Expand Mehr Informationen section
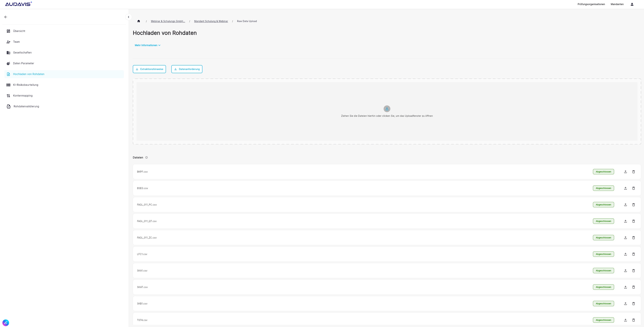The width and height of the screenshot is (644, 327). (147, 45)
